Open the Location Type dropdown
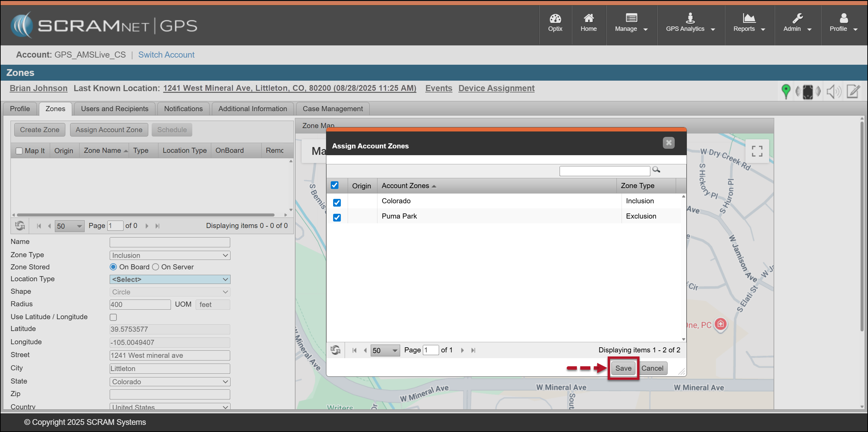 [x=170, y=279]
